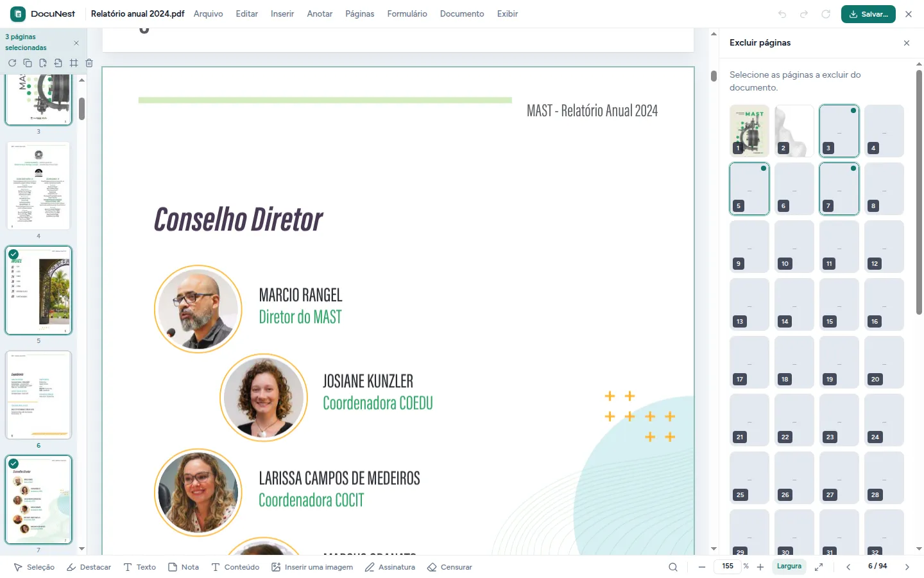Activate the Seleção tool
Screen dimensions: 924x578
pyautogui.click(x=34, y=567)
